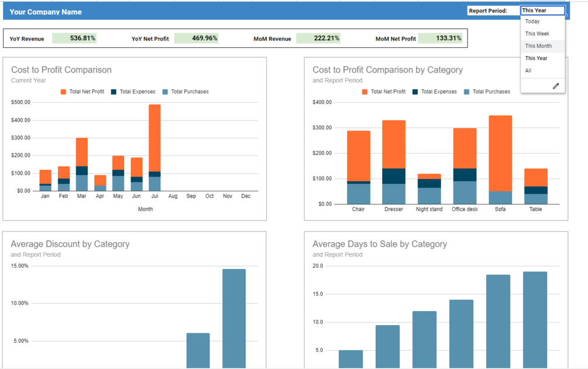Select "Today" from the period list
Viewport: 588px width, 369px height.
pos(532,22)
